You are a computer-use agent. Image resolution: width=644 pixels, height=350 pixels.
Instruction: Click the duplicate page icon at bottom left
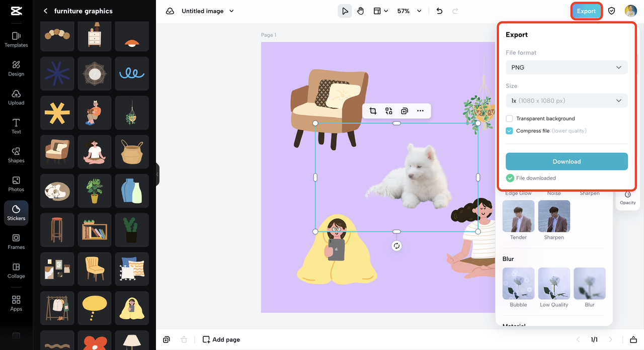pyautogui.click(x=167, y=339)
